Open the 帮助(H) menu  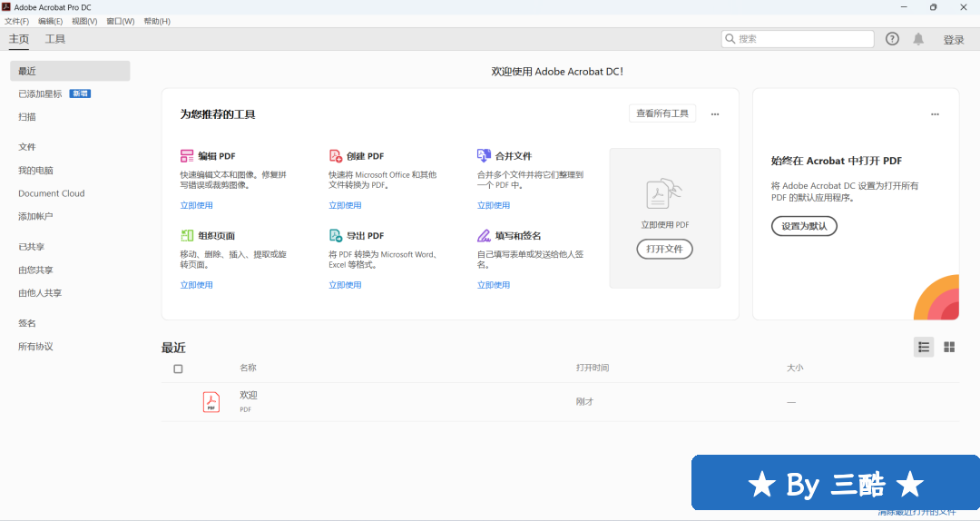pos(157,21)
